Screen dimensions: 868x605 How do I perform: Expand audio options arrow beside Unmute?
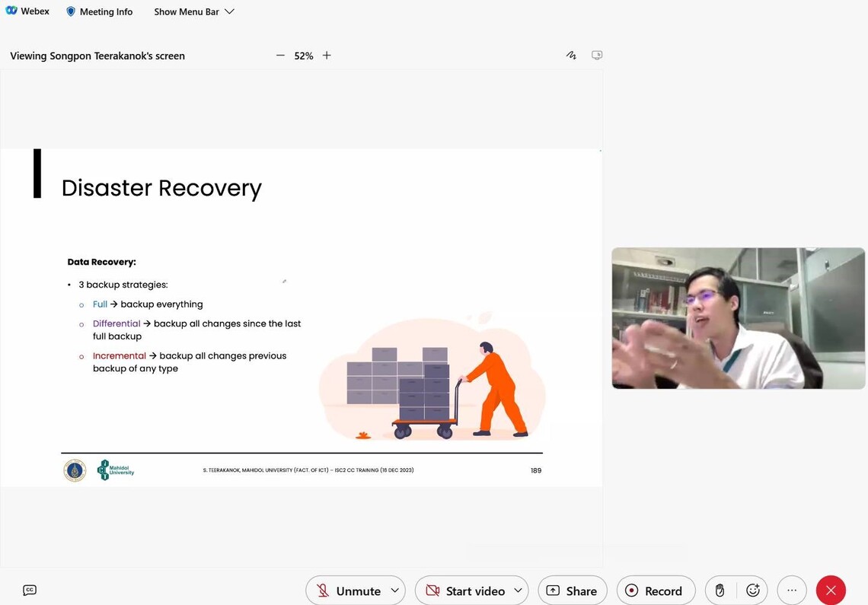[x=394, y=591]
